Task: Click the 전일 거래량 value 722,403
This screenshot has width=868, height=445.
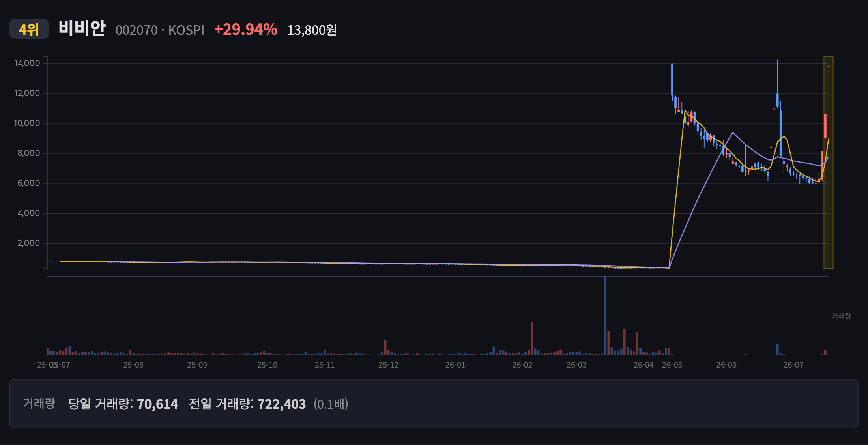Action: [282, 404]
